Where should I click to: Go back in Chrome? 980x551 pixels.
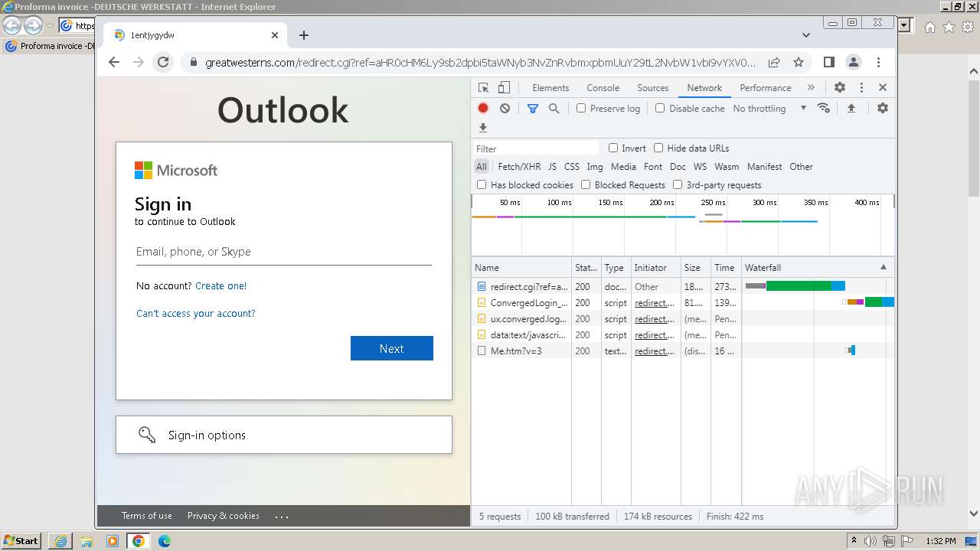(x=114, y=62)
